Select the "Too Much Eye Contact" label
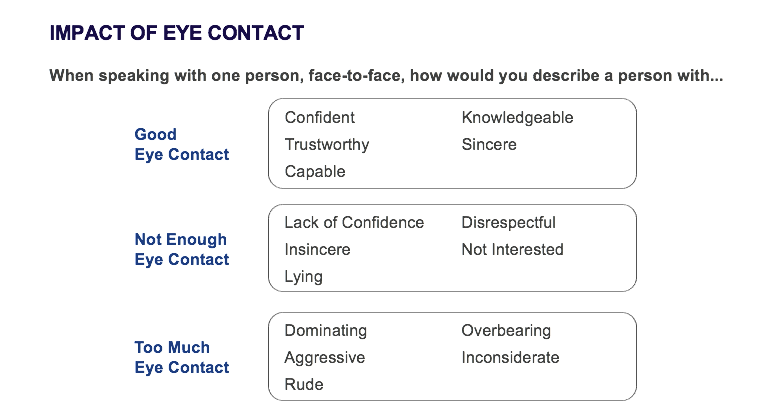783x413 pixels. (x=181, y=357)
